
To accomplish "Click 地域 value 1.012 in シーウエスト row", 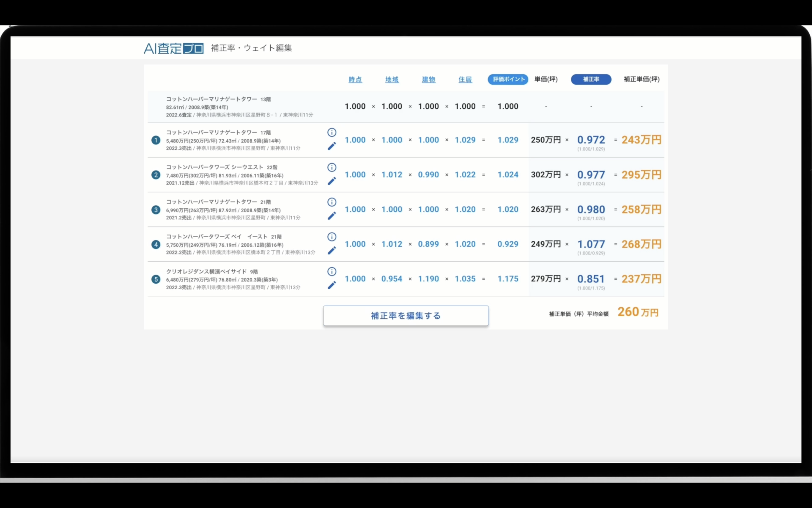I will (x=392, y=175).
